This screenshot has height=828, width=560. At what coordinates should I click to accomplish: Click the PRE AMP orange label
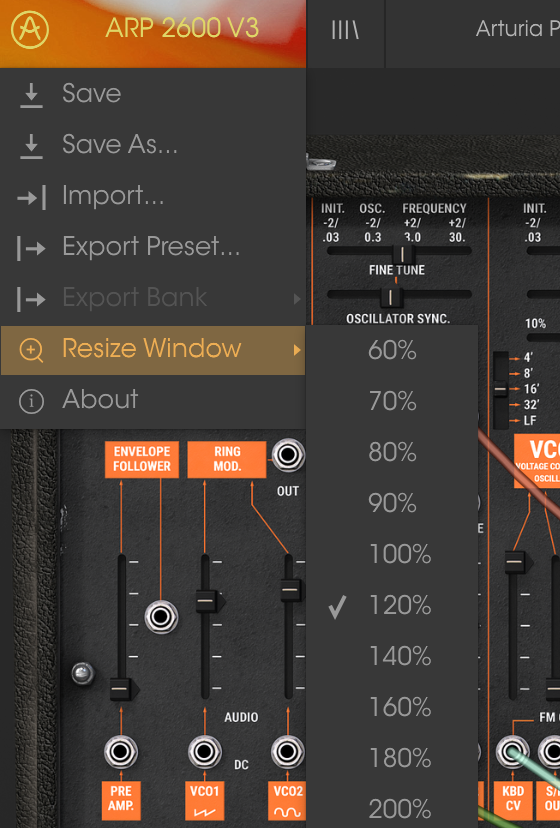click(121, 800)
